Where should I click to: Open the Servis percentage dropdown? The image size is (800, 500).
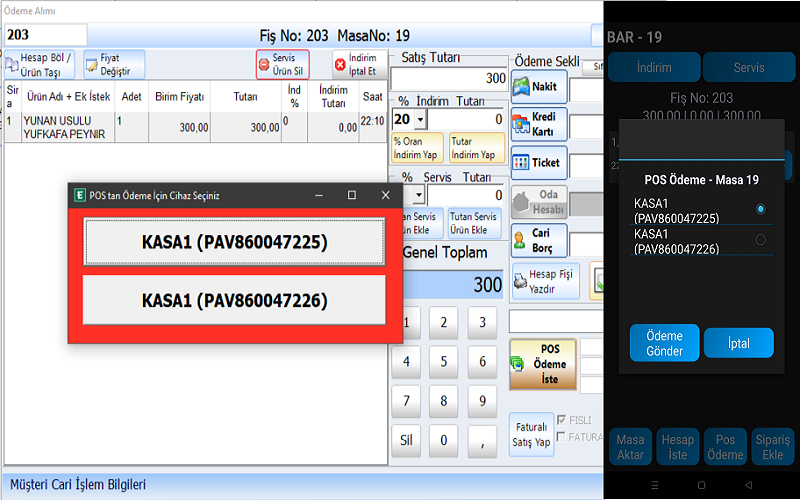coord(419,195)
